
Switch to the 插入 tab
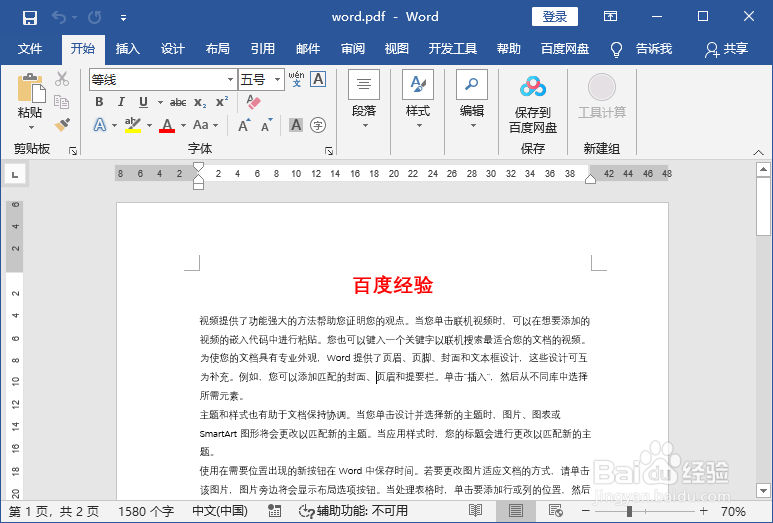pyautogui.click(x=128, y=49)
